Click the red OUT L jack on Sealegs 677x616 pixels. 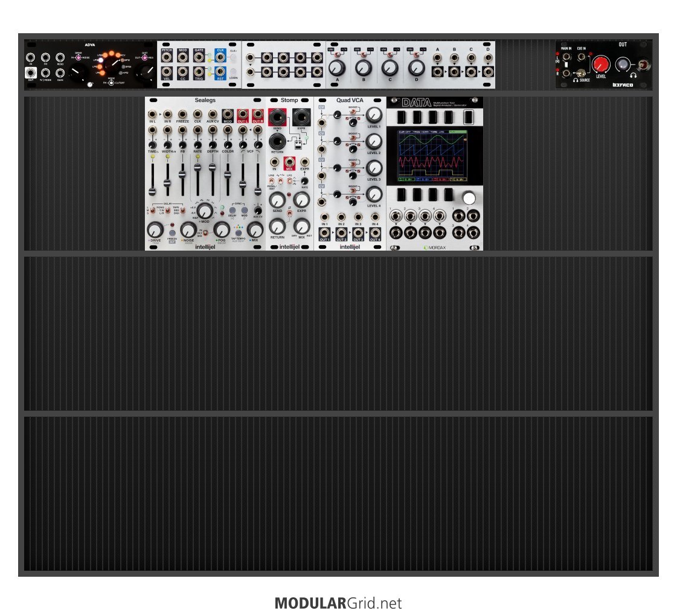[x=243, y=114]
